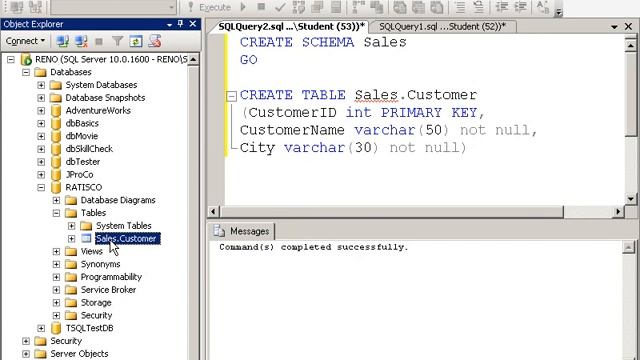
Task: Select the Storage folder
Action: [x=96, y=302]
